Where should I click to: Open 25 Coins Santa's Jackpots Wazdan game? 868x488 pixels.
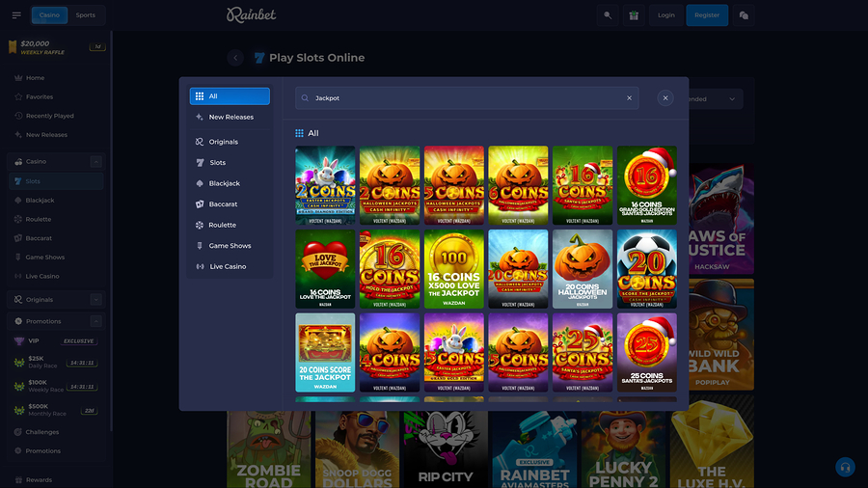646,352
